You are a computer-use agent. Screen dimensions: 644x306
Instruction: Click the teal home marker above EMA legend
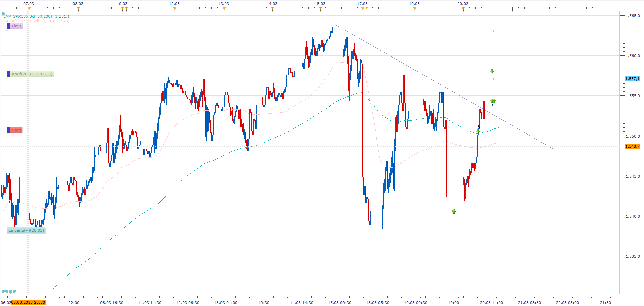[x=3, y=14]
